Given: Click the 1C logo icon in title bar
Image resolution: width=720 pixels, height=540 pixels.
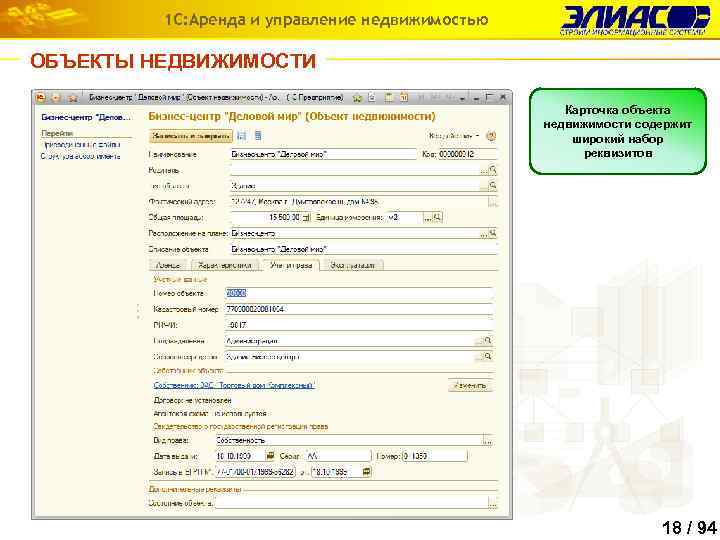Looking at the screenshot, I should 41,97.
